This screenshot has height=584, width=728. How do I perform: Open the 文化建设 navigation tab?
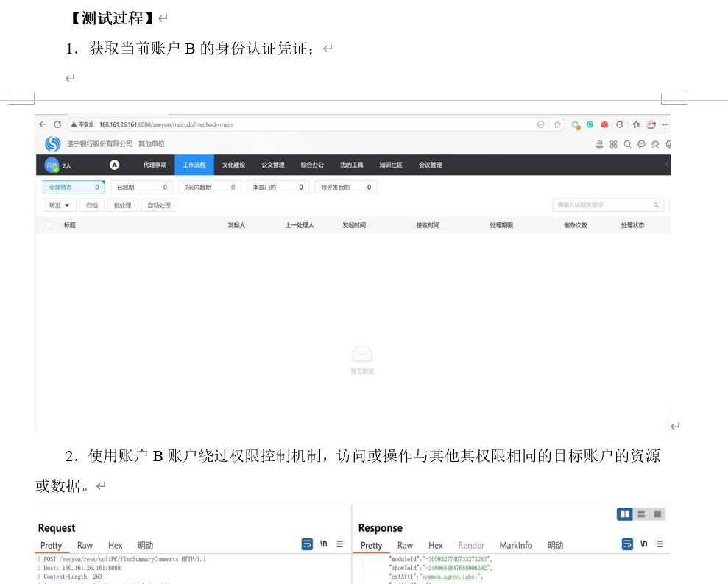click(x=233, y=165)
